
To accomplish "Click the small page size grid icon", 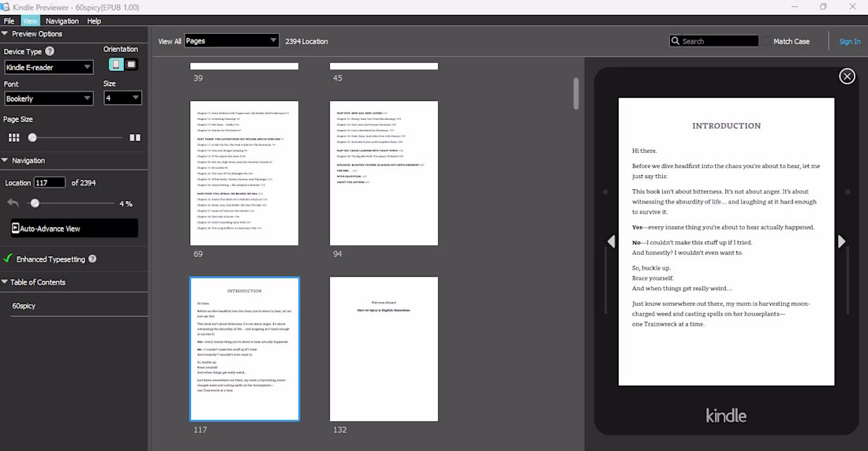I will click(x=14, y=137).
